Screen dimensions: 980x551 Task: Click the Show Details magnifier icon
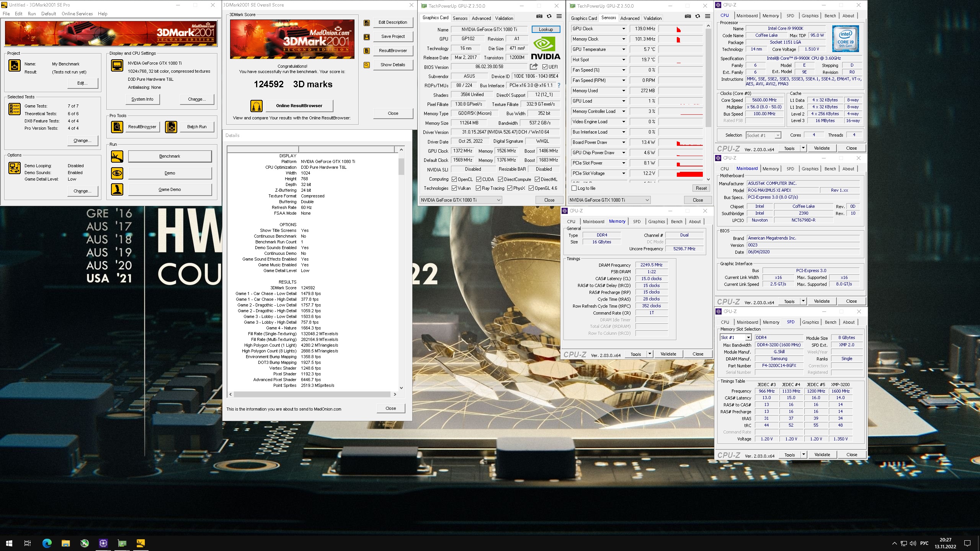367,65
